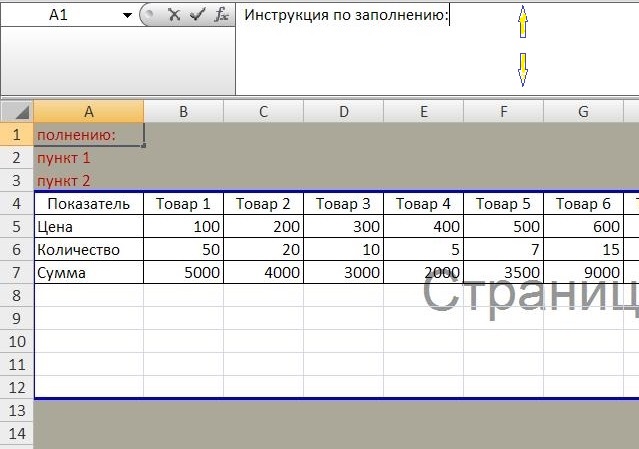Select the 'Товар 3' column title cell
The image size is (639, 449).
tap(343, 204)
